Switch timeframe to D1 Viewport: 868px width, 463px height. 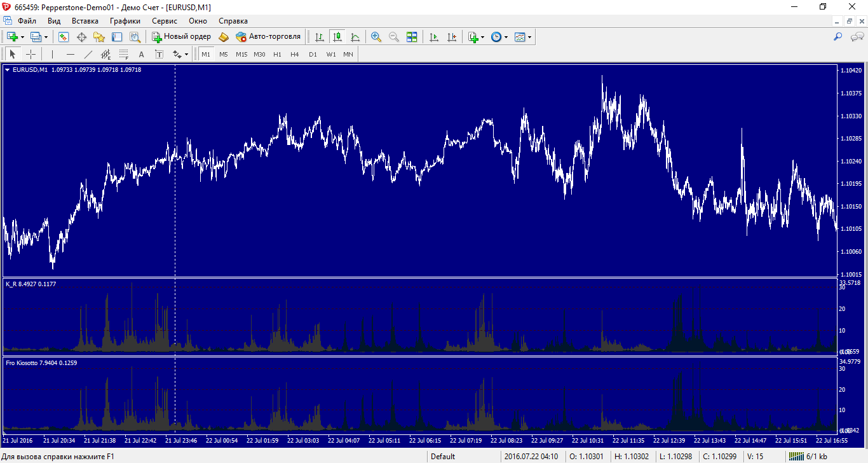click(313, 54)
